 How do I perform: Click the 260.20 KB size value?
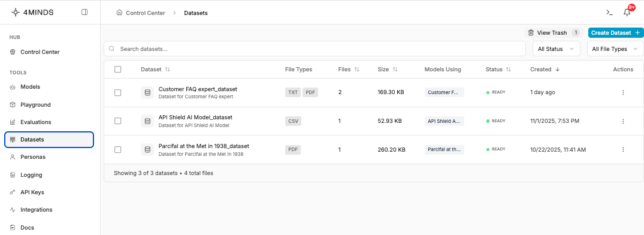pos(391,150)
